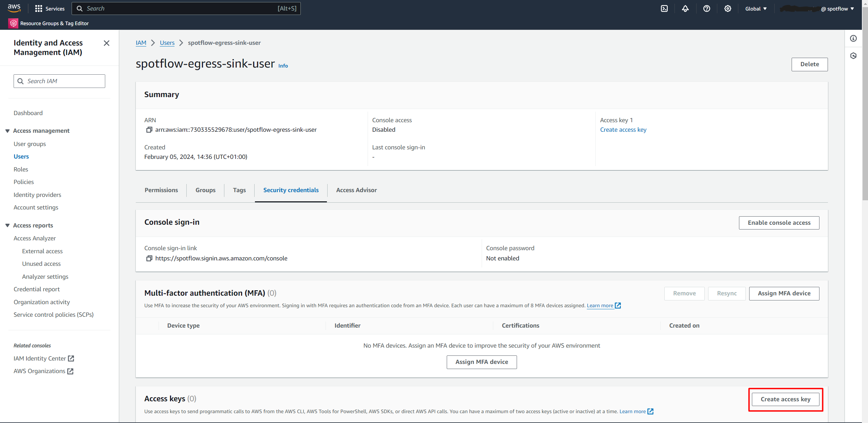
Task: Open Policies in sidebar
Action: pos(24,182)
